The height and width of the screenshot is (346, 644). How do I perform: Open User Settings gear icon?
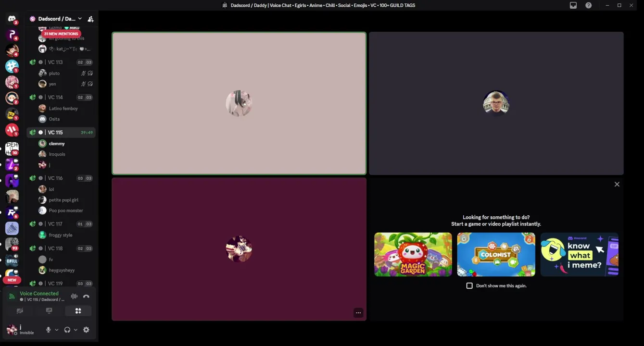pyautogui.click(x=86, y=330)
